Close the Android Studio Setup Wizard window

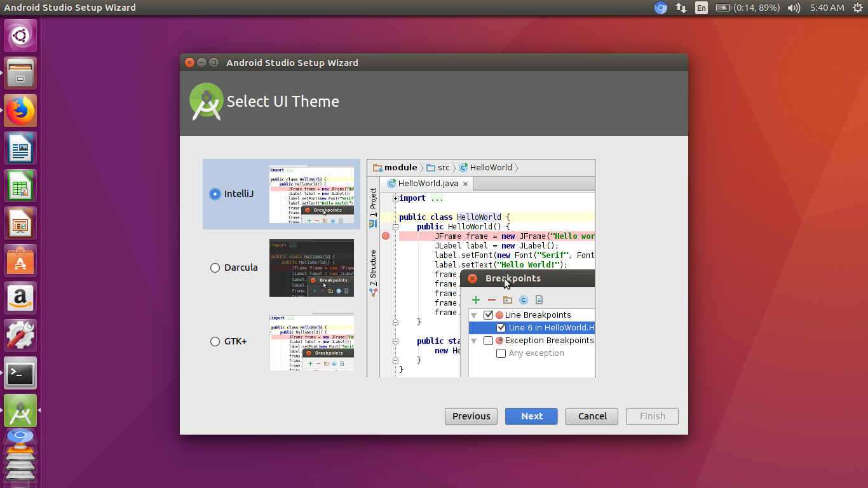[189, 62]
